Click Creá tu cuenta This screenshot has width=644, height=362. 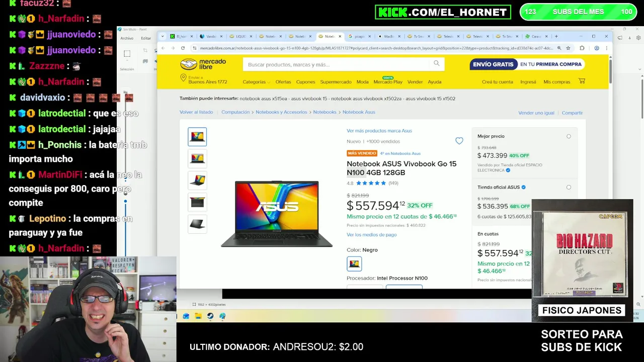(x=498, y=82)
